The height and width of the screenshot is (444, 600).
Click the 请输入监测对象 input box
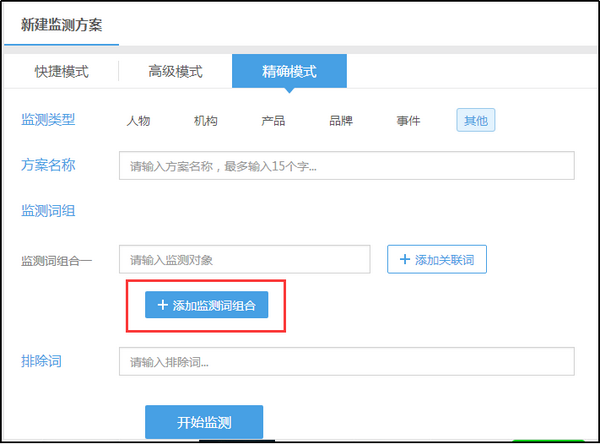pyautogui.click(x=245, y=260)
